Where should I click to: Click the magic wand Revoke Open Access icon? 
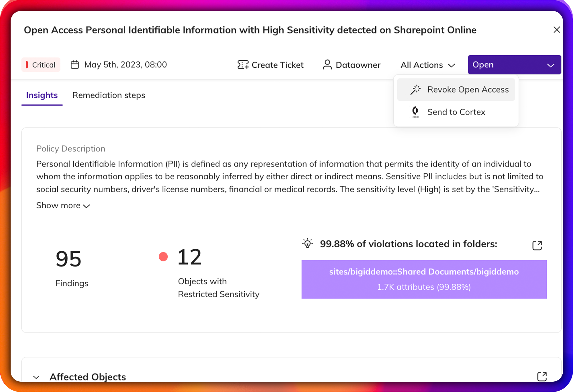point(416,89)
